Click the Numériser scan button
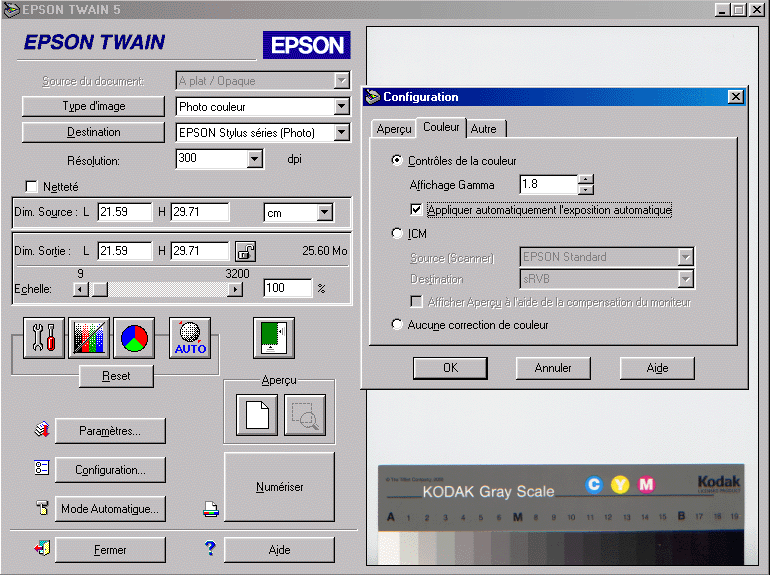The width and height of the screenshot is (770, 575). coord(279,487)
